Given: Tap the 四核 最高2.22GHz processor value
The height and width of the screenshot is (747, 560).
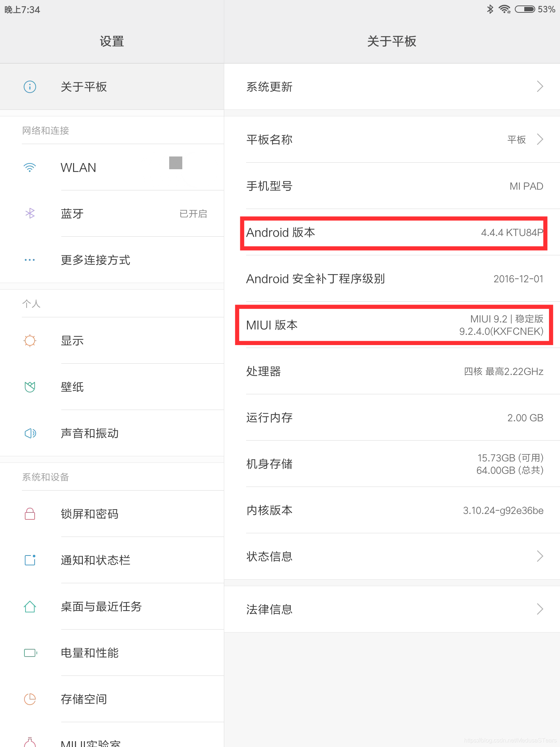Looking at the screenshot, I should [x=503, y=371].
